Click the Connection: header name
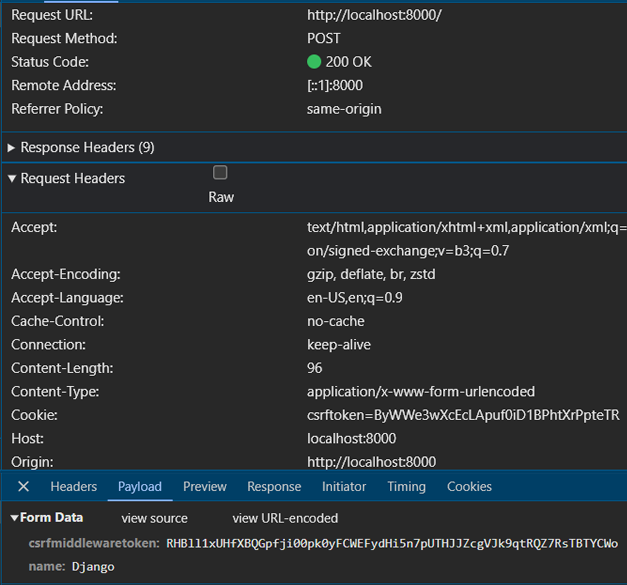Viewport: 627px width, 585px height. (x=48, y=345)
